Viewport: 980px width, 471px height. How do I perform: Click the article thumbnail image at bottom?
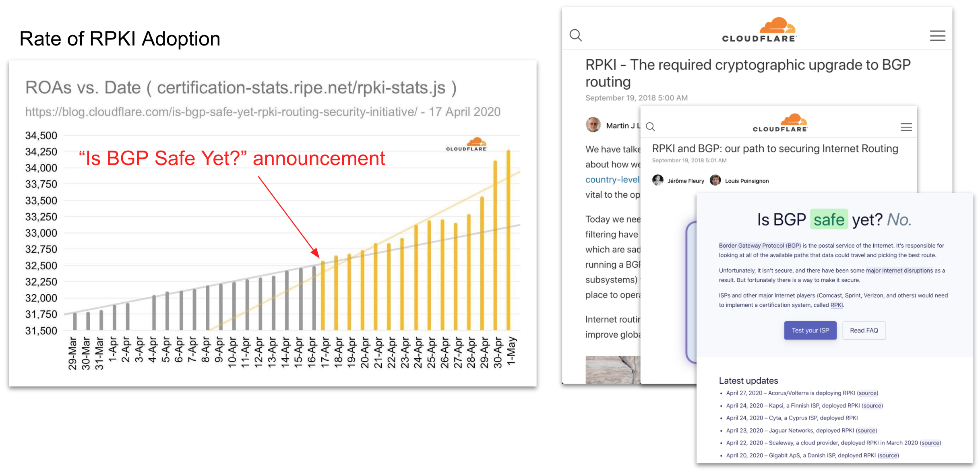pos(612,370)
